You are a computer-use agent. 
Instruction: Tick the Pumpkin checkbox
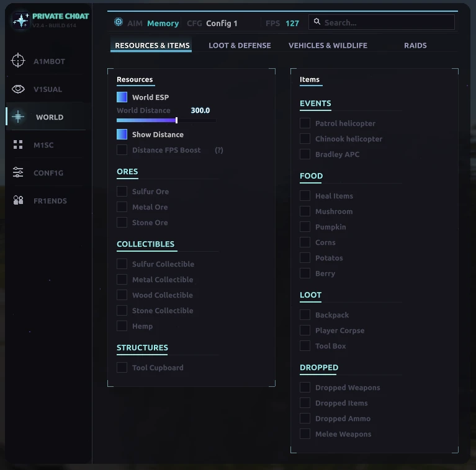click(x=305, y=226)
